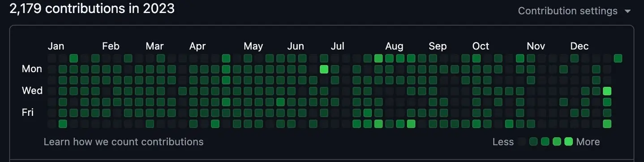Click the "Feb" month label
Screen dimensions: 644x162
[111, 46]
